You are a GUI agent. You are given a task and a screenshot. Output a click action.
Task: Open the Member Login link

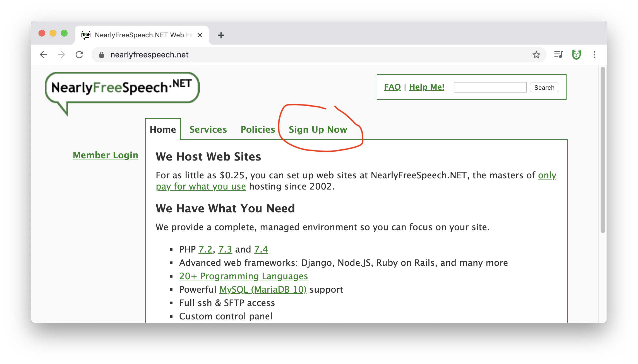[x=105, y=155]
